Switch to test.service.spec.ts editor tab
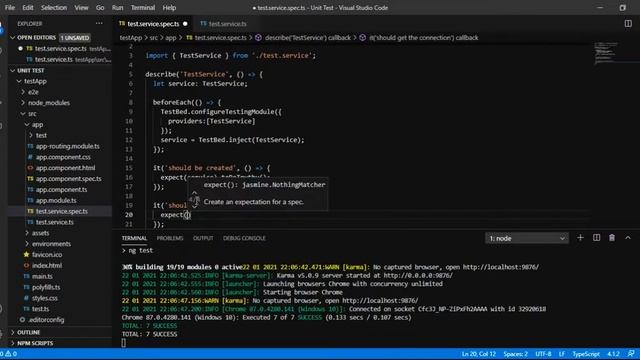 click(x=153, y=24)
